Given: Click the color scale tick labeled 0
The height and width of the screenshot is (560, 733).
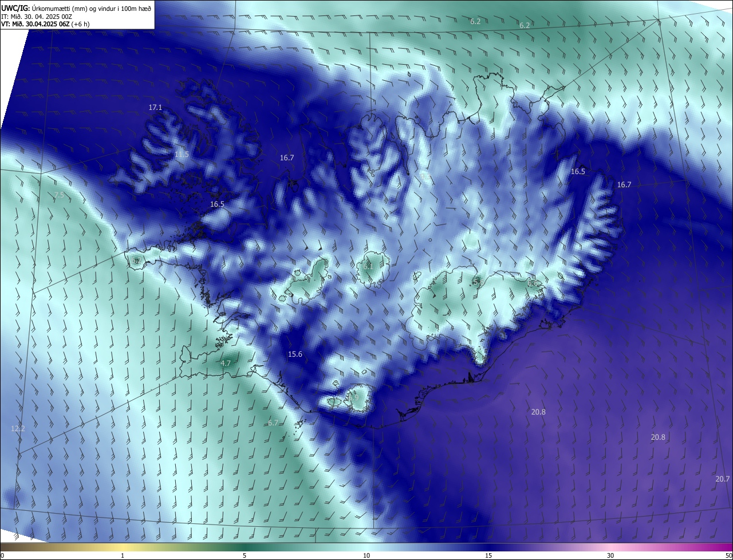Looking at the screenshot, I should 2,555.
